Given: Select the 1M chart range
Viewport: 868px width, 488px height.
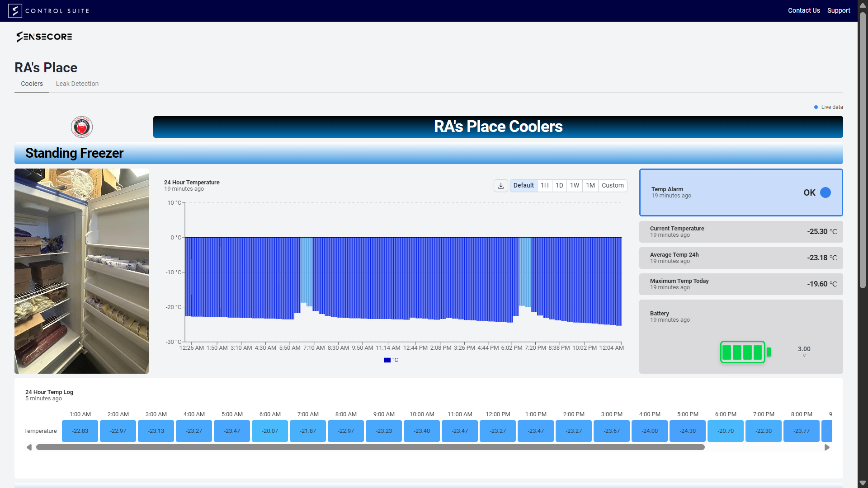Looking at the screenshot, I should point(590,186).
